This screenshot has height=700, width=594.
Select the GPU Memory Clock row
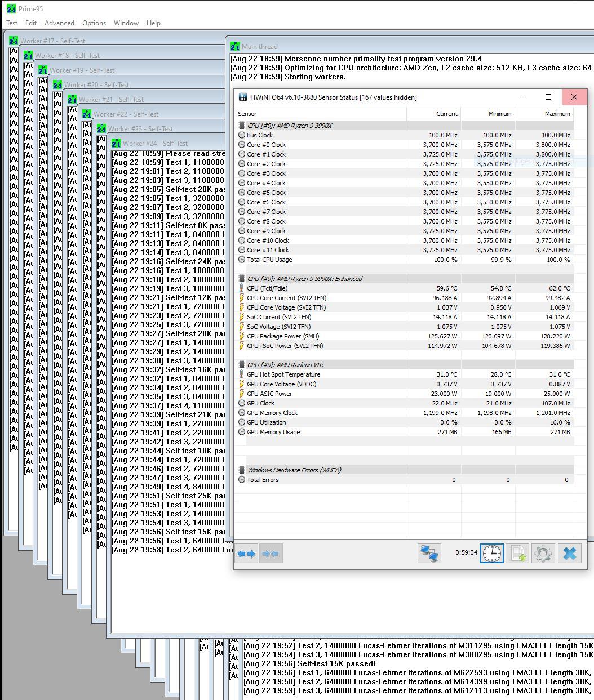[405, 412]
